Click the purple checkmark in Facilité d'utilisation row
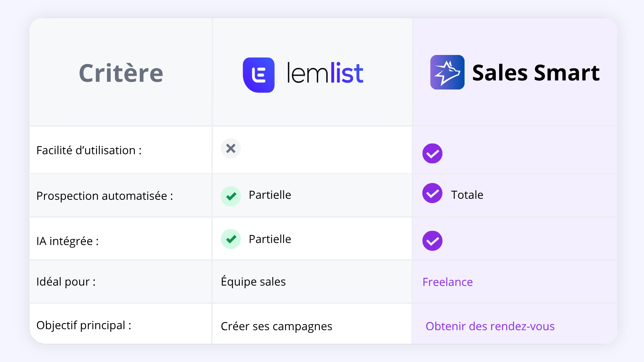The image size is (644, 362). click(432, 154)
